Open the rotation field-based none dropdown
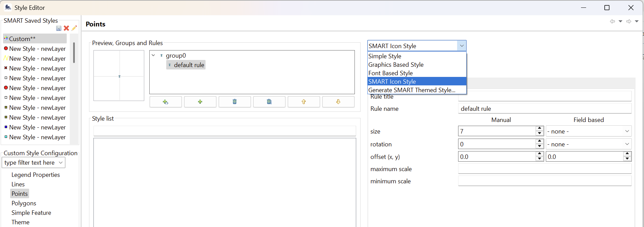Screen dimensions: 644x227 [x=588, y=144]
